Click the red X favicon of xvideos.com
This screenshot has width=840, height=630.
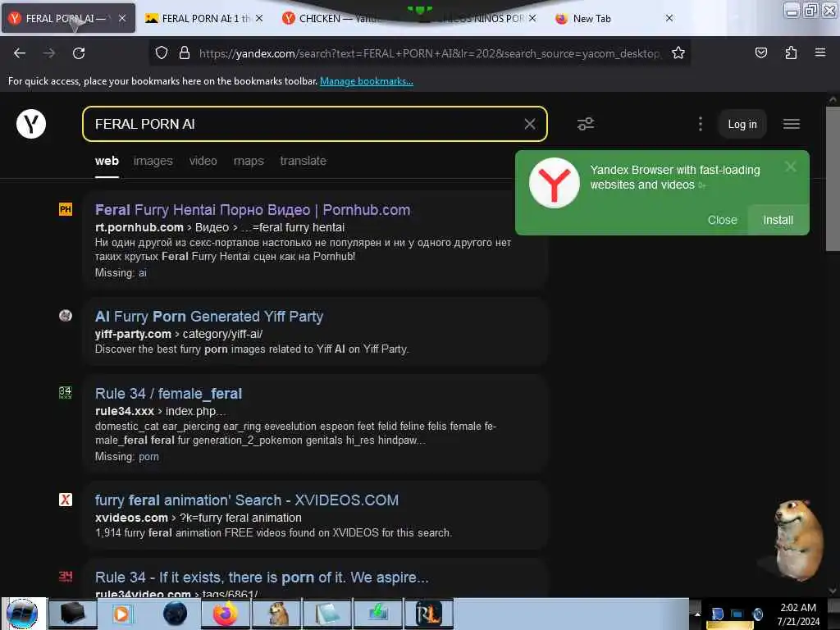pos(66,500)
